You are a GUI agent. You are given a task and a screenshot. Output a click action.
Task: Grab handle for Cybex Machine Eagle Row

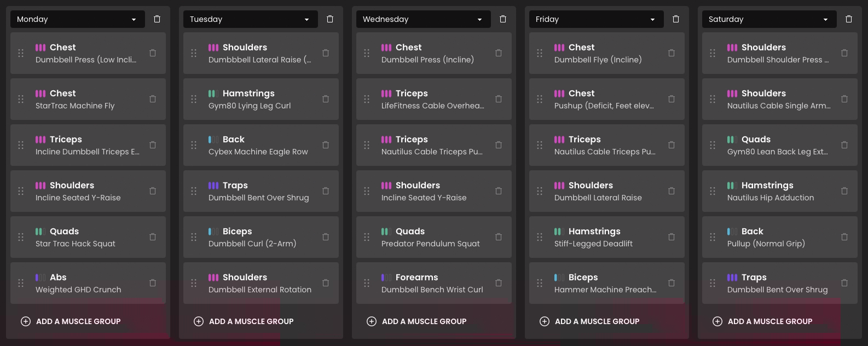pyautogui.click(x=194, y=145)
